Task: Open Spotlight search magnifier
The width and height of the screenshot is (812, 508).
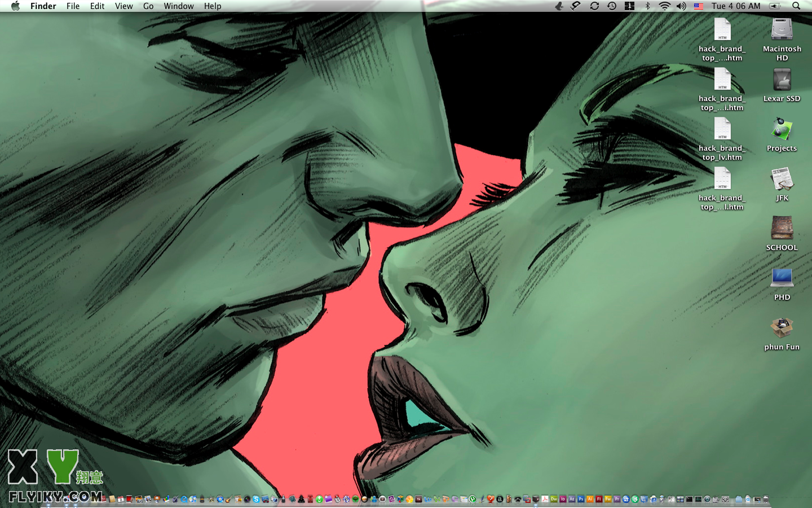Action: click(x=796, y=6)
